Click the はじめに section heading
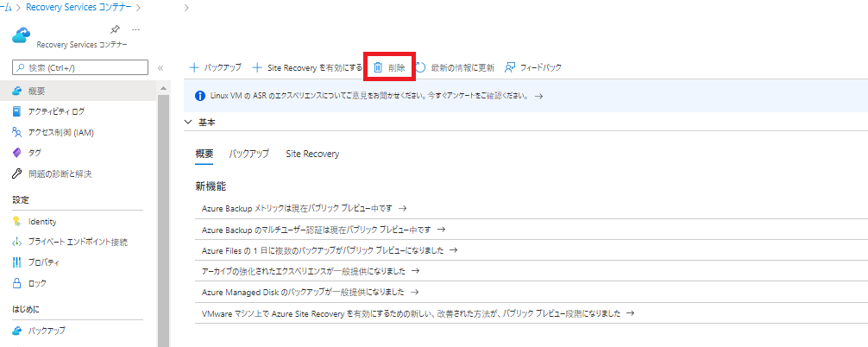868x347 pixels. pos(26,309)
